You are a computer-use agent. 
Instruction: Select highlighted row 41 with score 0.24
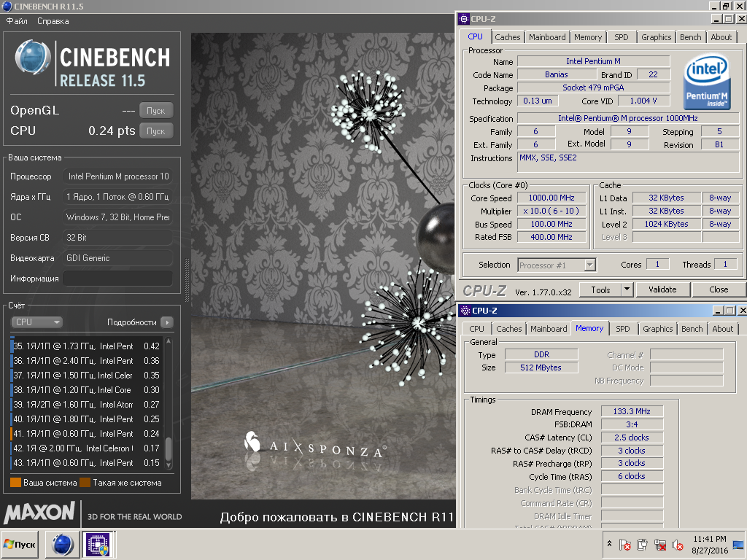coord(87,434)
